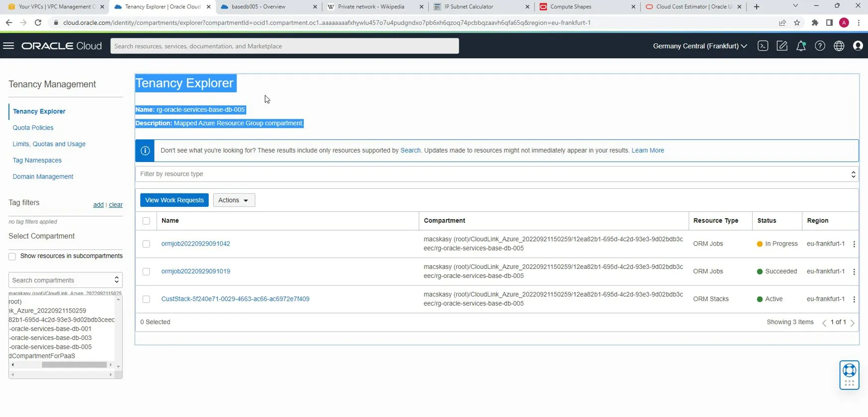Open the Filter by resource type dropdown
The height and width of the screenshot is (417, 868).
tap(497, 174)
